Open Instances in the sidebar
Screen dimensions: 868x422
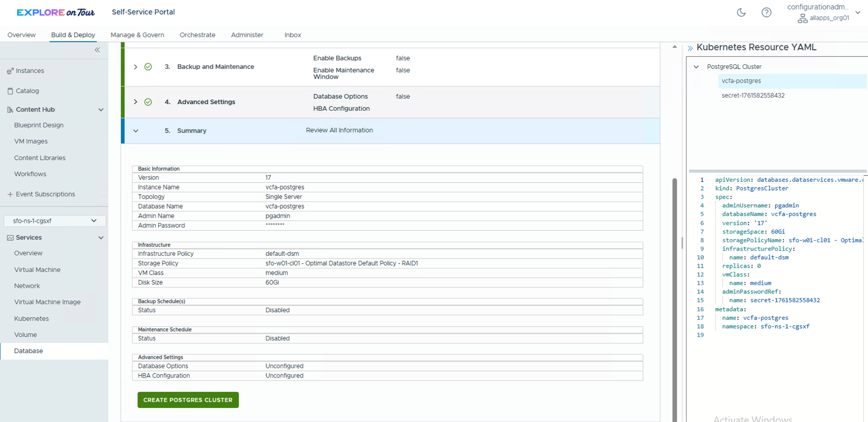pos(30,71)
